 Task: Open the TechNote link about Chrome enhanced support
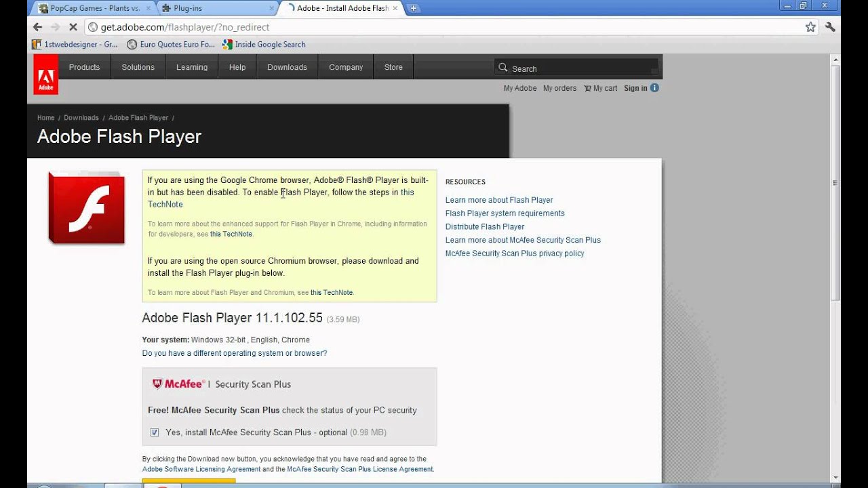[x=231, y=234]
